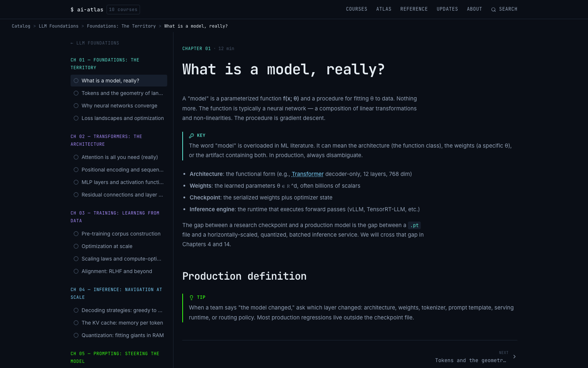Toggle completion circle for 'MLP layers and activation'

pyautogui.click(x=76, y=182)
